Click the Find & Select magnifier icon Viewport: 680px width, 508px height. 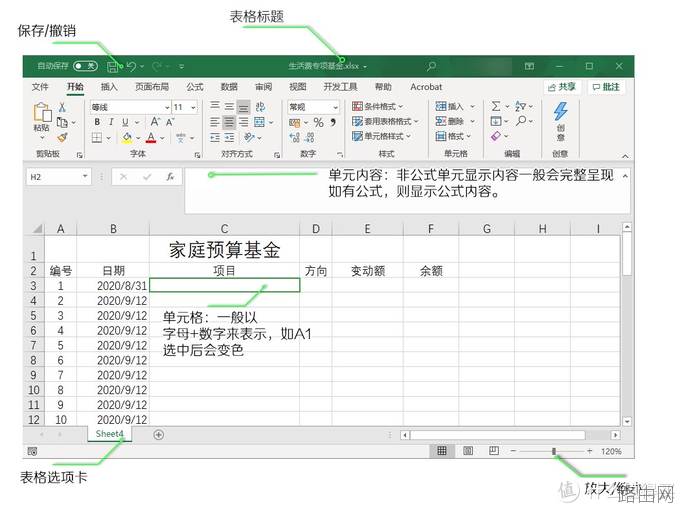[521, 121]
